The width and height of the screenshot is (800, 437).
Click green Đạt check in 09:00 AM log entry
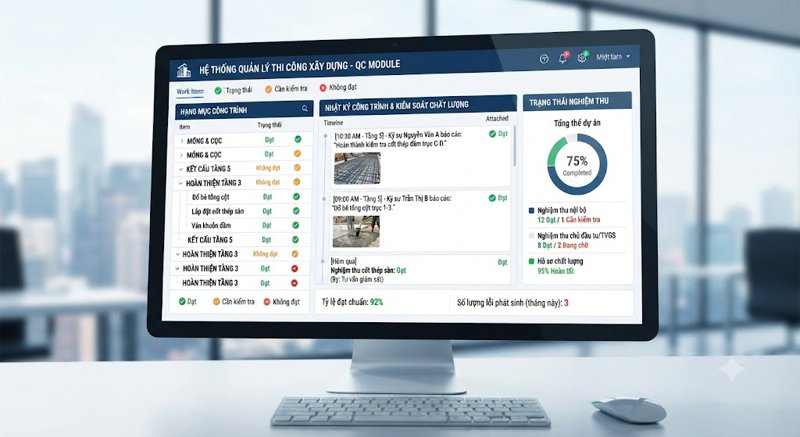(x=492, y=198)
